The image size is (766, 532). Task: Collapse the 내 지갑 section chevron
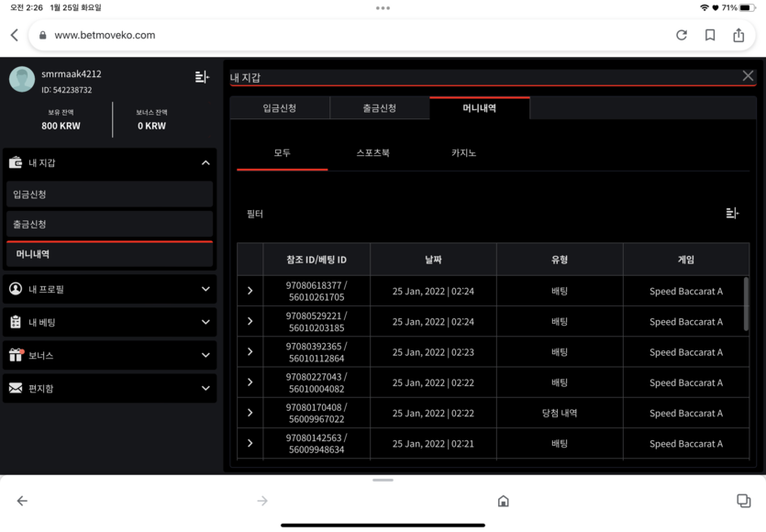point(205,162)
